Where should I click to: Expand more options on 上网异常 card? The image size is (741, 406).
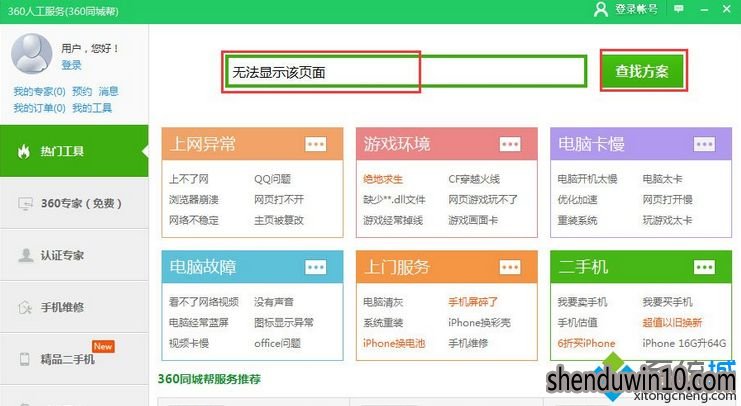(x=316, y=144)
